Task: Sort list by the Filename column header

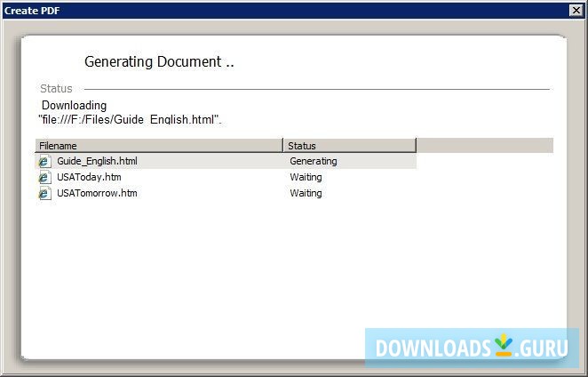Action: point(159,145)
